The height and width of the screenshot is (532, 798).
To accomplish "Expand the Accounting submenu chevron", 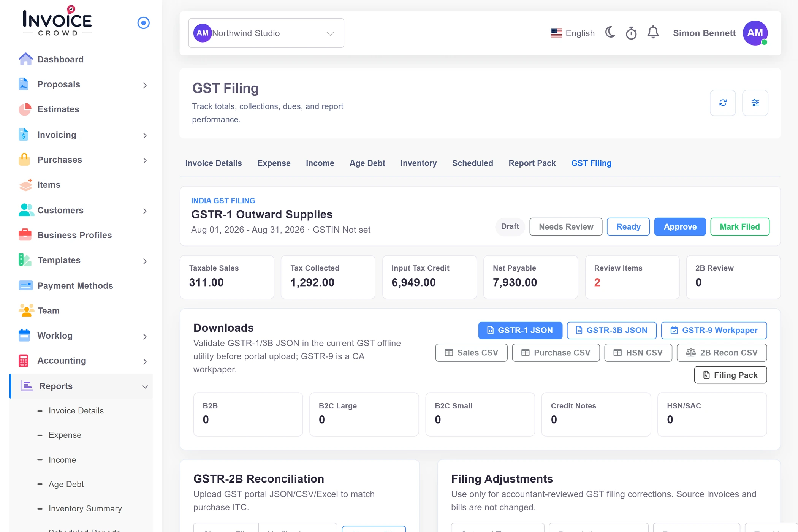I will 145,361.
